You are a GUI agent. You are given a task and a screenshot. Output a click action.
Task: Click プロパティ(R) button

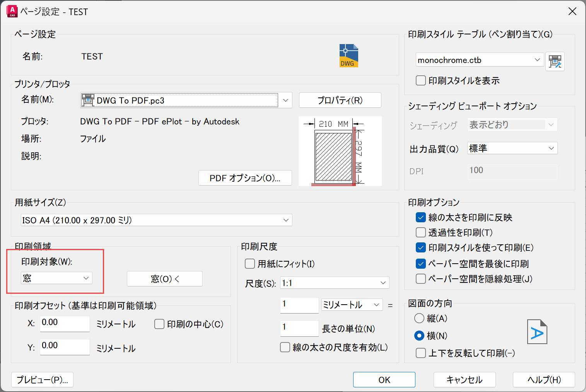(x=340, y=100)
